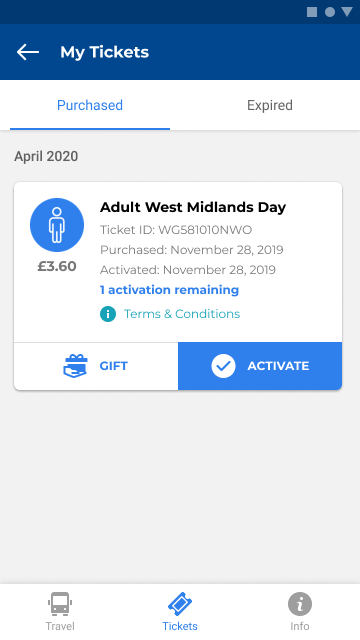Tap the £3.60 price label
360x640 pixels.
point(57,266)
